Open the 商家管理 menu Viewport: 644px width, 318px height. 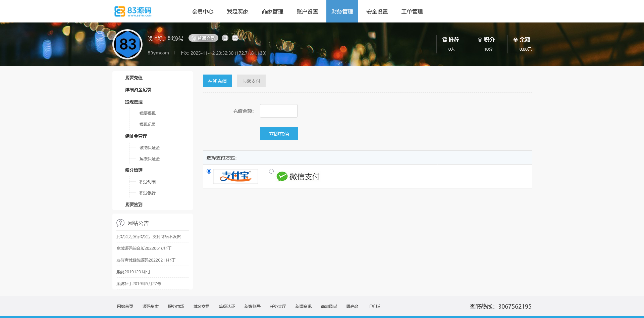pos(272,11)
